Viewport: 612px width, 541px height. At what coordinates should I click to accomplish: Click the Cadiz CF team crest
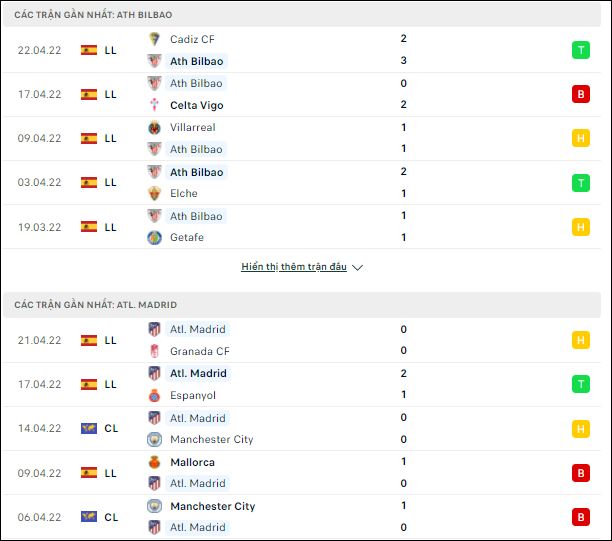[x=155, y=39]
